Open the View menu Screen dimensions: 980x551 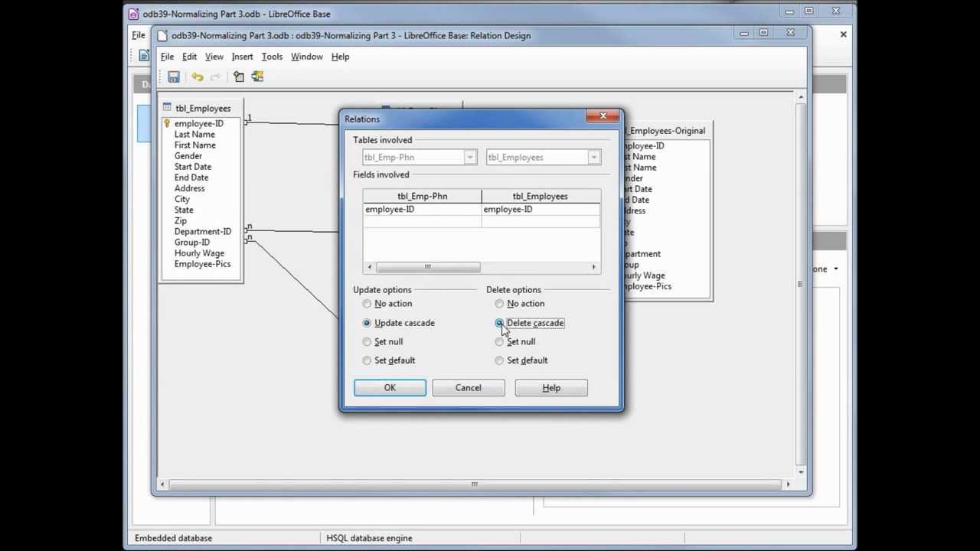(214, 57)
